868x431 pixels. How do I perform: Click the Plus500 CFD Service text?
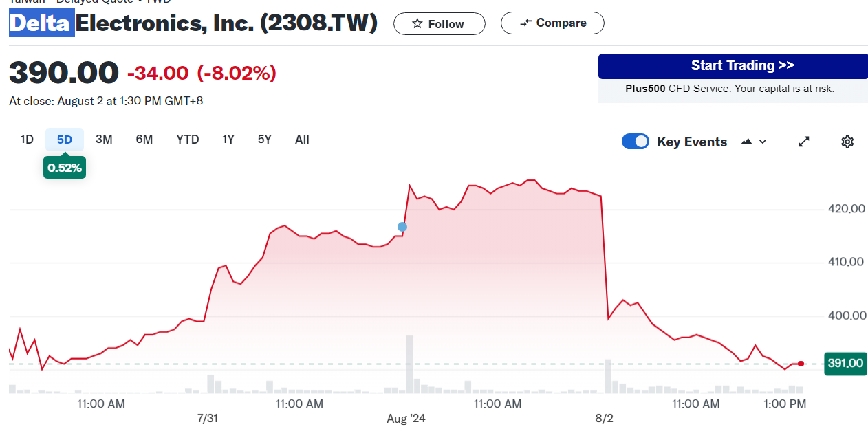click(729, 89)
